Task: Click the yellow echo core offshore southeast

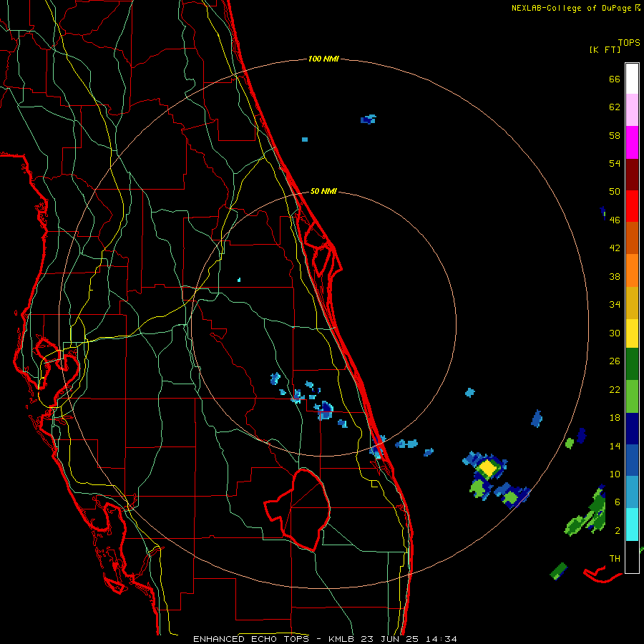Action: point(487,468)
